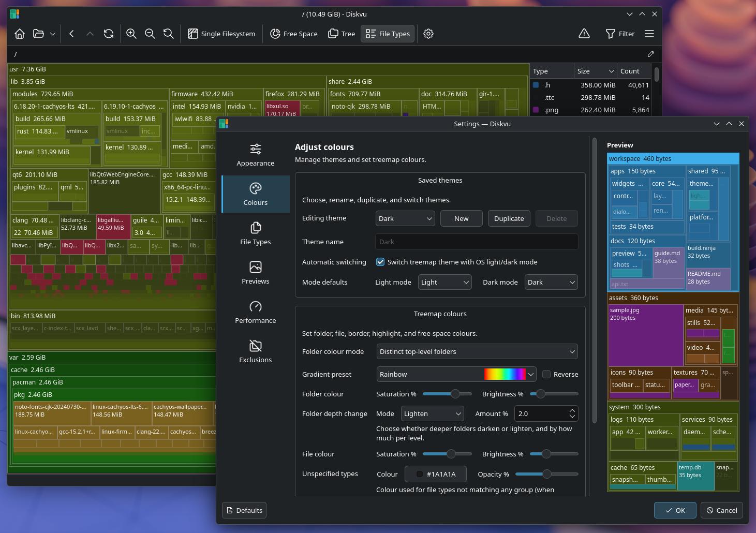Click the Theme name input field

(477, 242)
